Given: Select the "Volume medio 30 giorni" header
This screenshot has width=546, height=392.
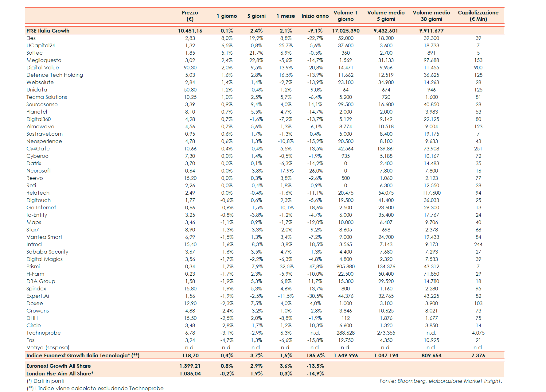Looking at the screenshot, I should [431, 16].
